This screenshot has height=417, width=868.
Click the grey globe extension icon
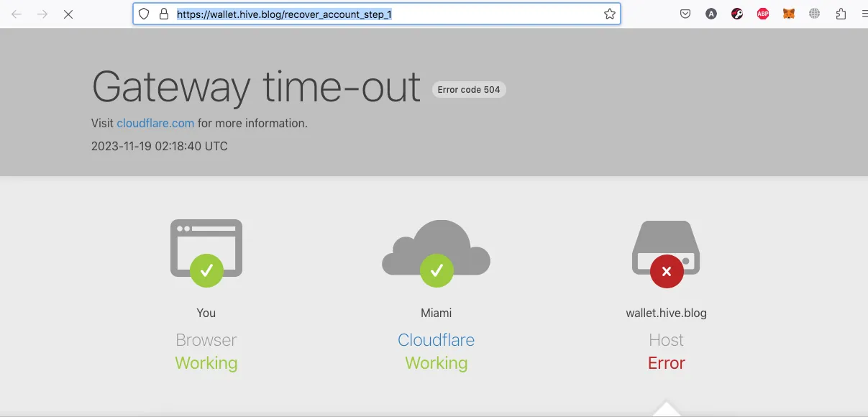[x=815, y=14]
